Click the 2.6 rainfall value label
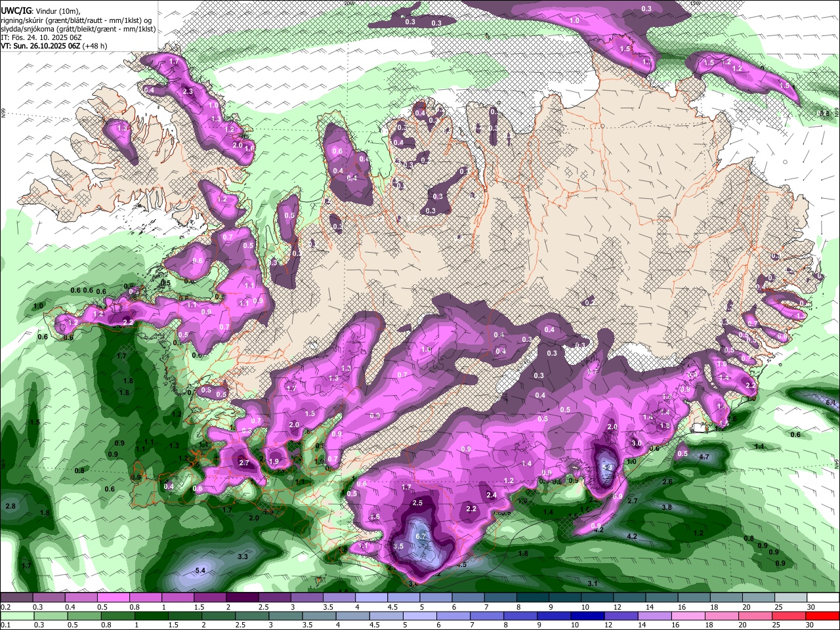This screenshot has height=630, width=840. [x=667, y=482]
